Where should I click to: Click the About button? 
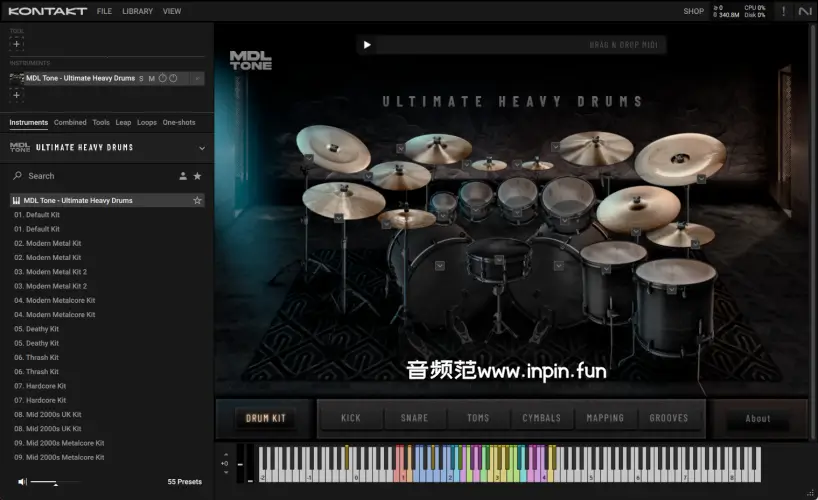(x=758, y=418)
